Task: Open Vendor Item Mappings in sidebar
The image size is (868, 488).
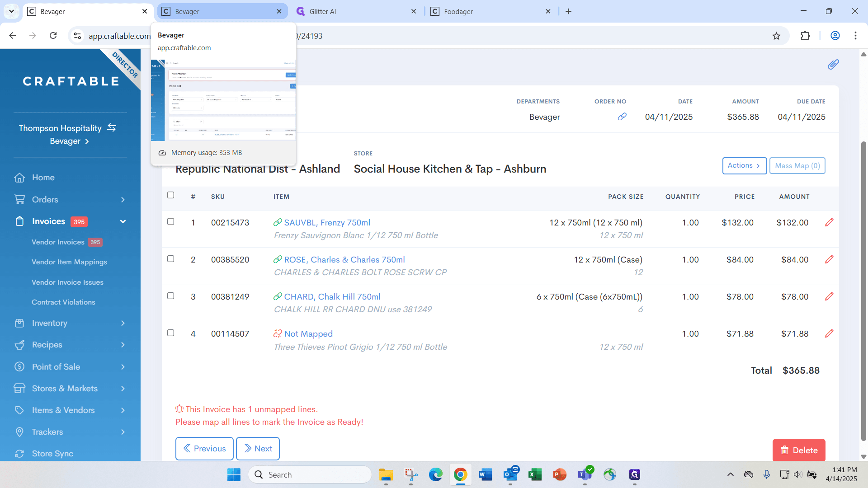Action: point(69,262)
